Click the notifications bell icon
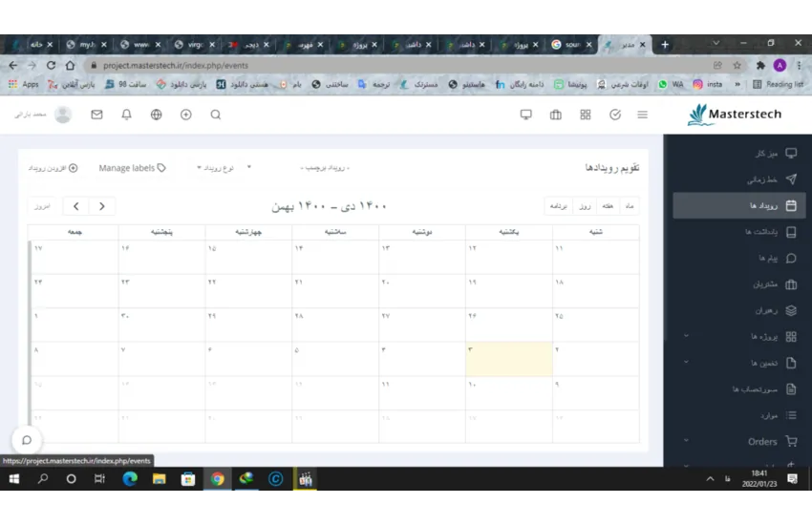Screen dimensions: 812x525 pyautogui.click(x=126, y=115)
